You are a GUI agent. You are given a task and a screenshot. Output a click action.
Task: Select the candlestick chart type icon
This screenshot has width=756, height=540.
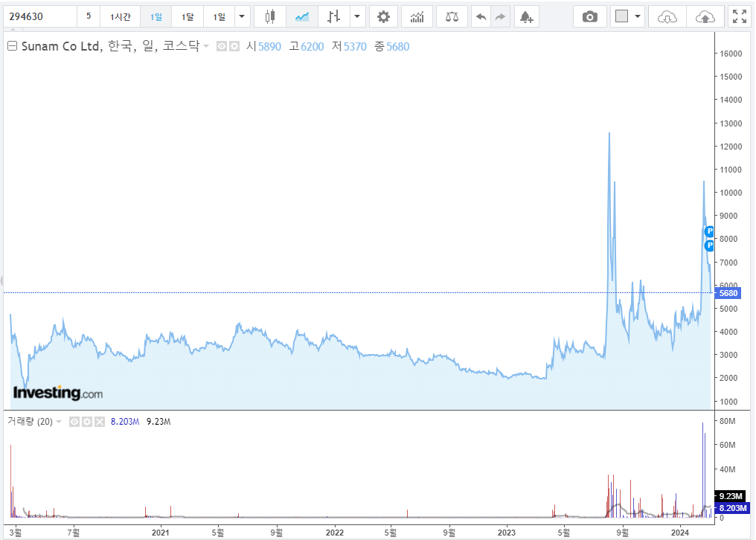point(270,17)
